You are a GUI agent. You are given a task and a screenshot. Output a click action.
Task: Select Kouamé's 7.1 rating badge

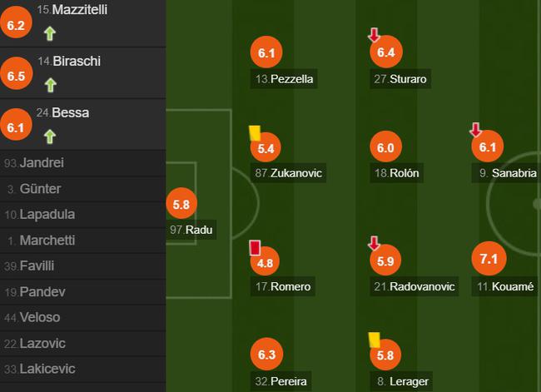coord(489,259)
